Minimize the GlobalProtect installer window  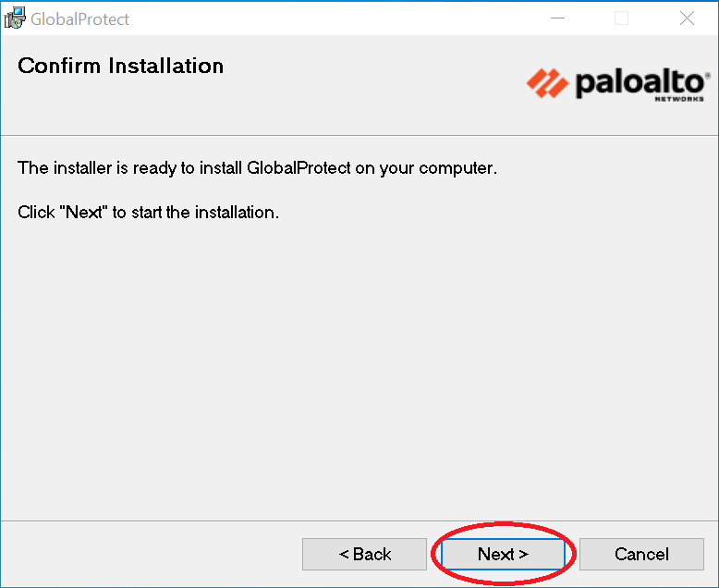[x=555, y=18]
